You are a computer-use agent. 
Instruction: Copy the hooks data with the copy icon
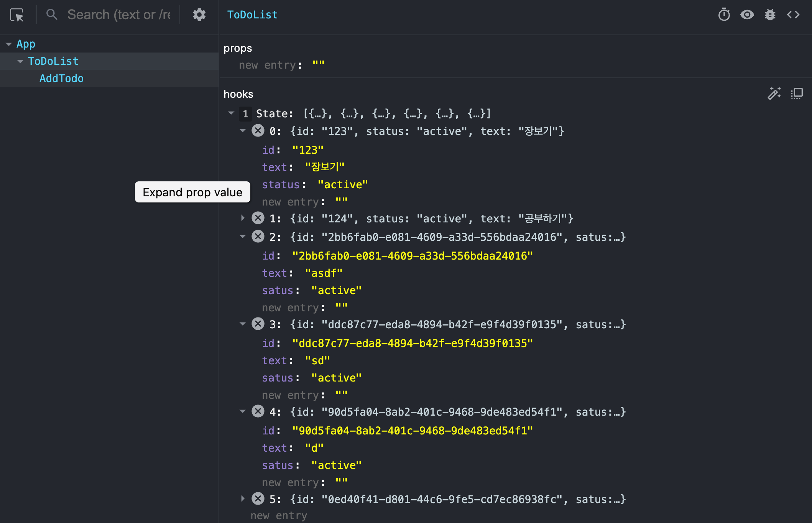pyautogui.click(x=797, y=94)
